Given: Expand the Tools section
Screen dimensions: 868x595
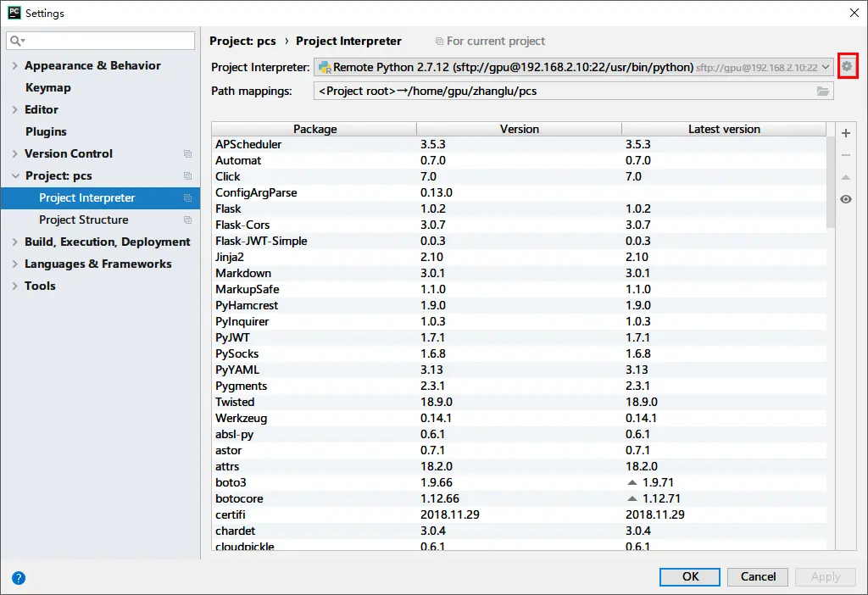Looking at the screenshot, I should 15,286.
